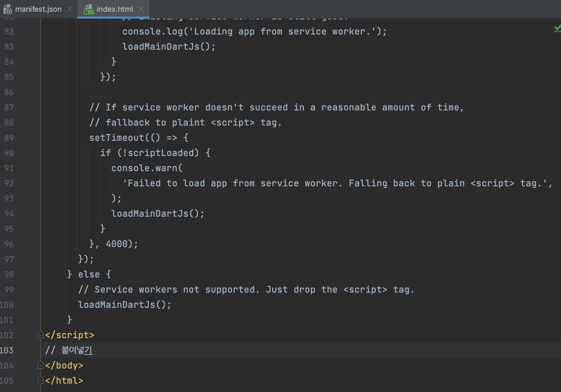Click the }, 4000); timeout value line
Screen dimensions: 561x392
(x=114, y=244)
